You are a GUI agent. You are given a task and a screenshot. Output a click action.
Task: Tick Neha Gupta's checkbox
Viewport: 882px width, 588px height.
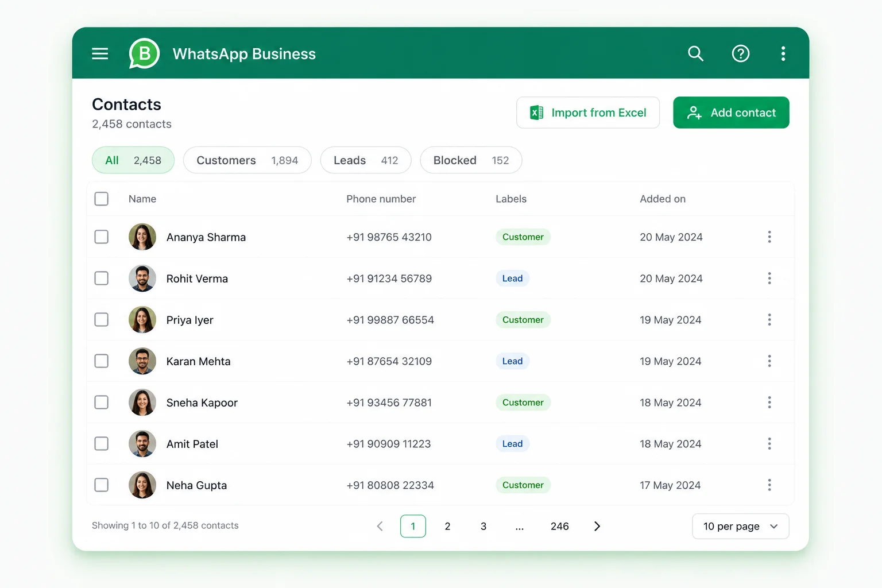click(x=102, y=485)
